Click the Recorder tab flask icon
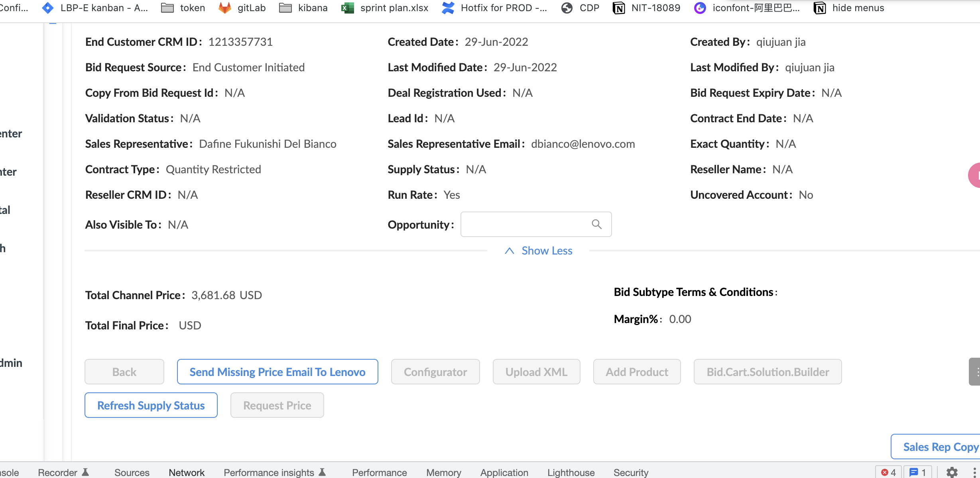 coord(85,472)
